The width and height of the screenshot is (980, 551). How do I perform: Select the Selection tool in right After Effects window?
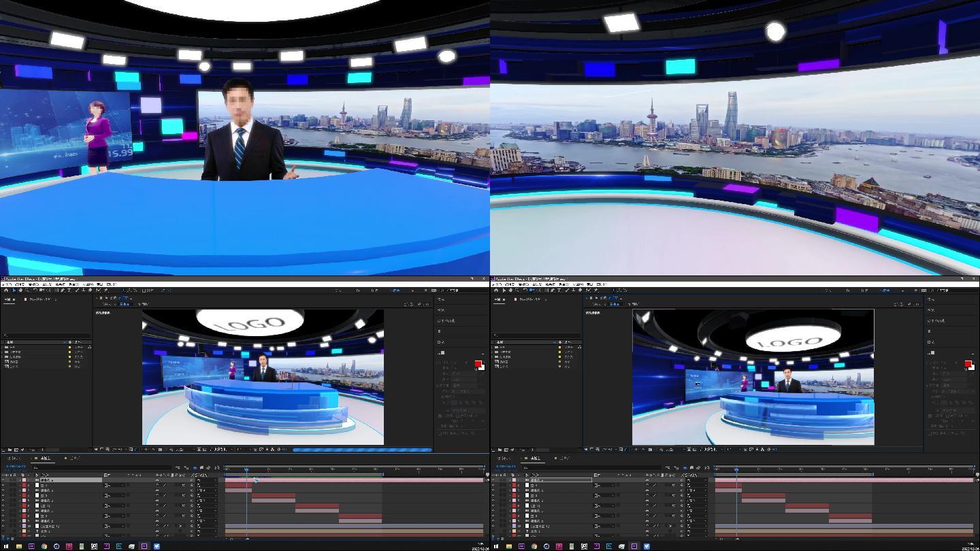pyautogui.click(x=504, y=290)
